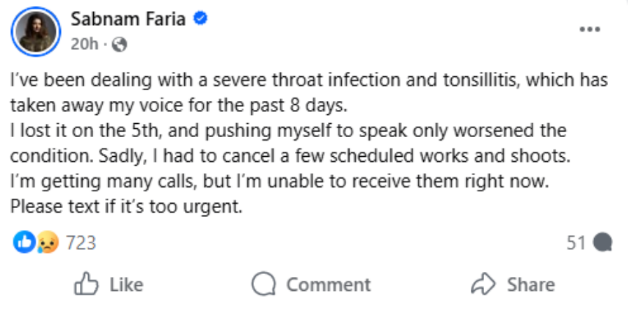View who reacted via the 723 count
This screenshot has width=644, height=310.
[x=81, y=242]
